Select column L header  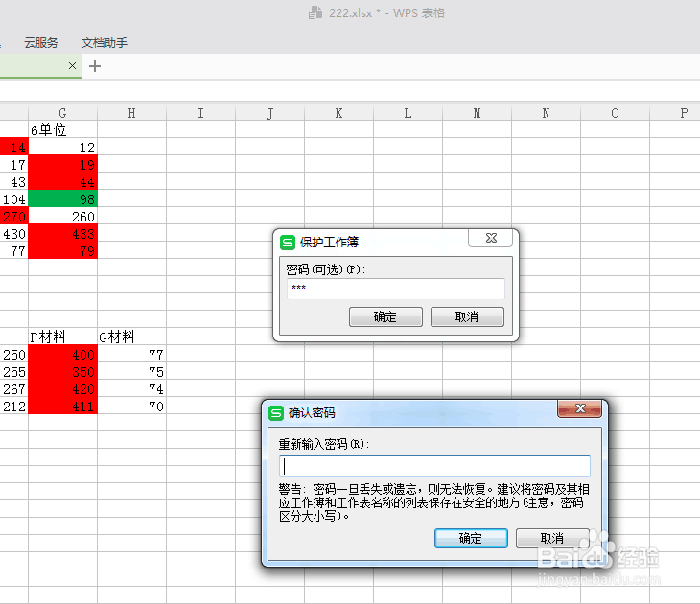coord(408,113)
